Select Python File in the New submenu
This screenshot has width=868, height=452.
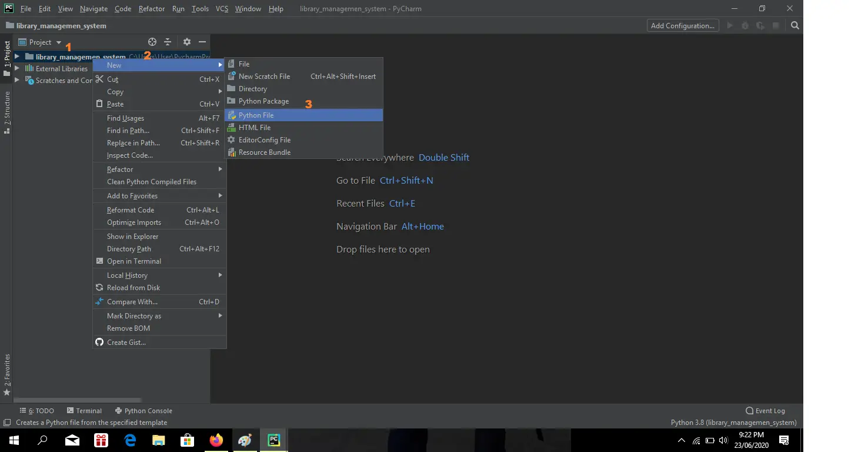[x=256, y=115]
